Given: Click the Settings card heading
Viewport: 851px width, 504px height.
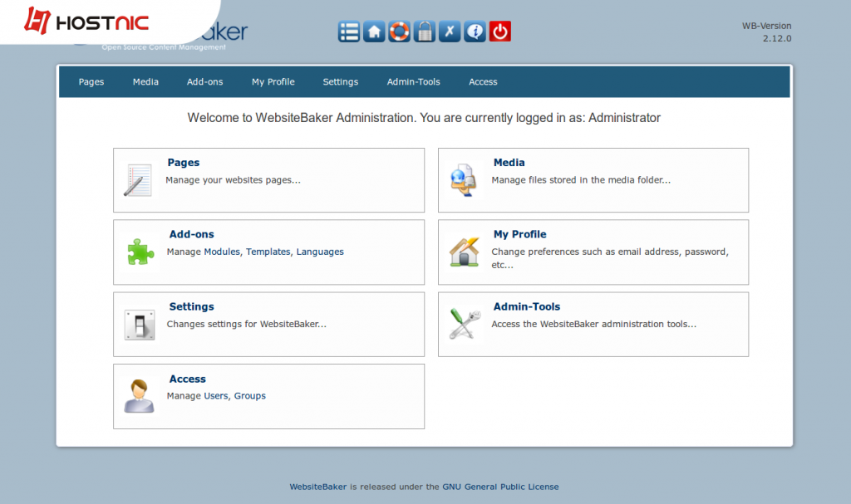Looking at the screenshot, I should pos(192,306).
